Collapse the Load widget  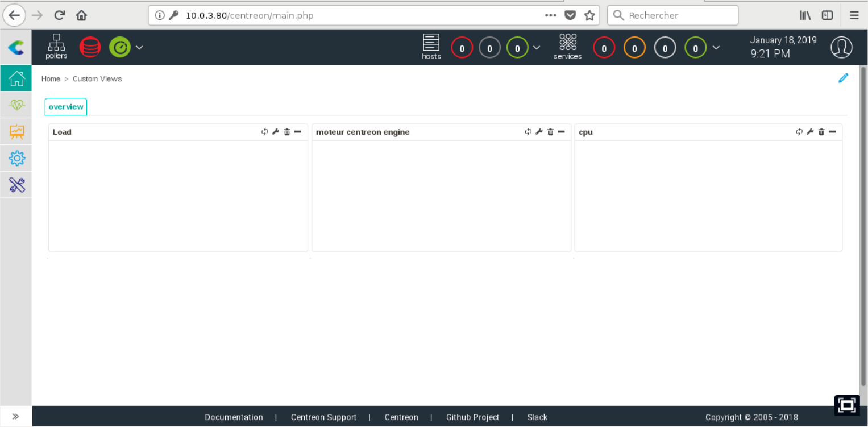point(298,132)
